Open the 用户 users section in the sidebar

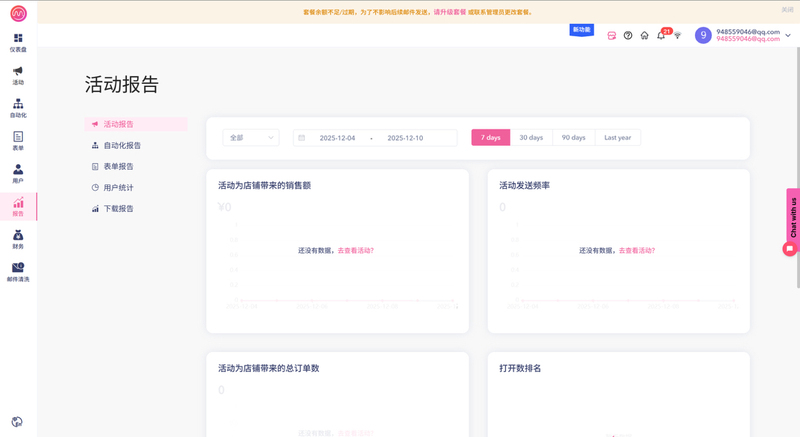18,173
